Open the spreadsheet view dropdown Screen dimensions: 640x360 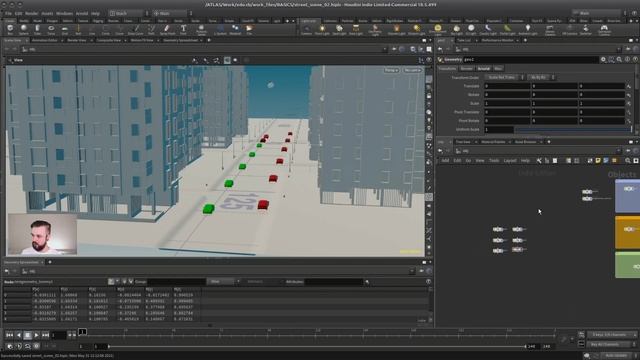223,281
